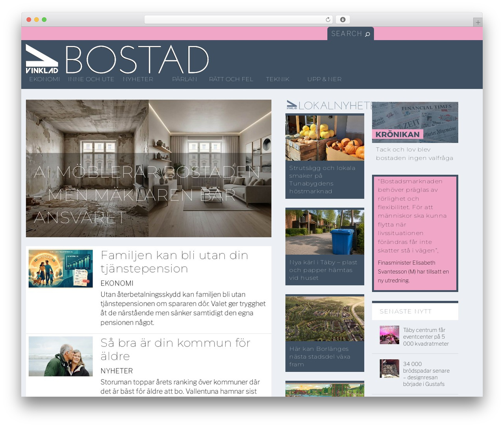The height and width of the screenshot is (427, 504).
Task: Click the BOSTAD site title
Action: (137, 59)
